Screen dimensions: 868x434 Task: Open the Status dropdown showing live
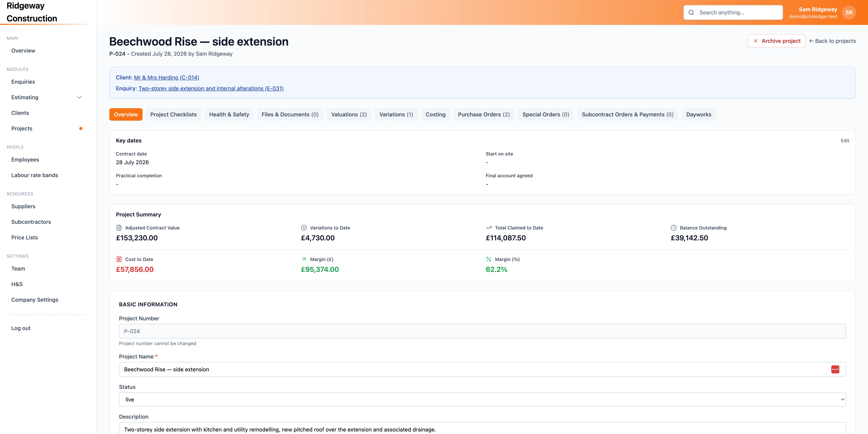[482, 400]
